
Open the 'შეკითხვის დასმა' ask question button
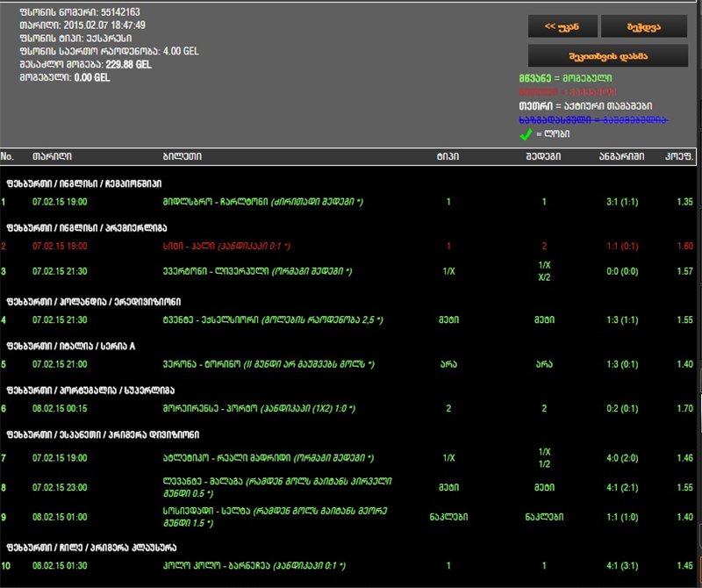tap(608, 55)
